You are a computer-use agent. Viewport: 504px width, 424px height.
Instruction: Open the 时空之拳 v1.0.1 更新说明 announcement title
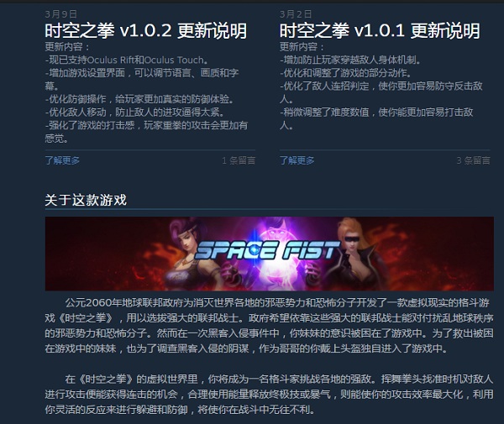[x=380, y=31]
